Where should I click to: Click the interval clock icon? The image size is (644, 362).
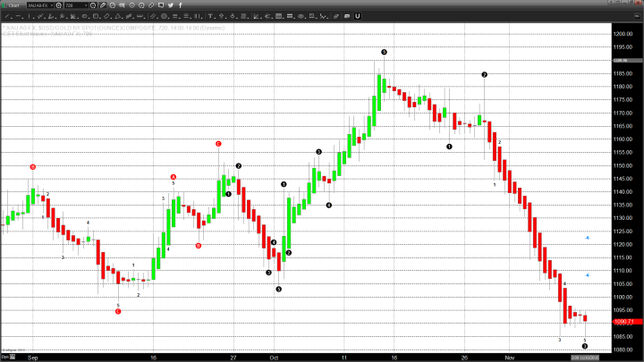click(x=93, y=5)
